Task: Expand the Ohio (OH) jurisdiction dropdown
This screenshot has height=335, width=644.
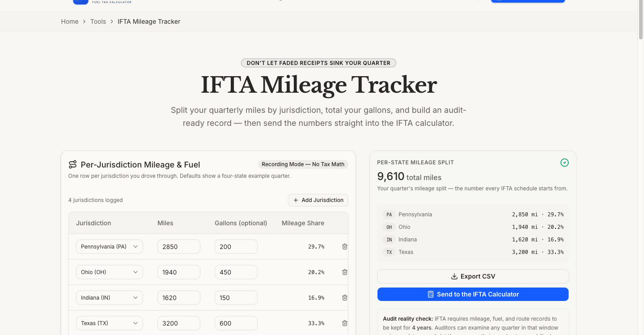Action: click(x=110, y=272)
